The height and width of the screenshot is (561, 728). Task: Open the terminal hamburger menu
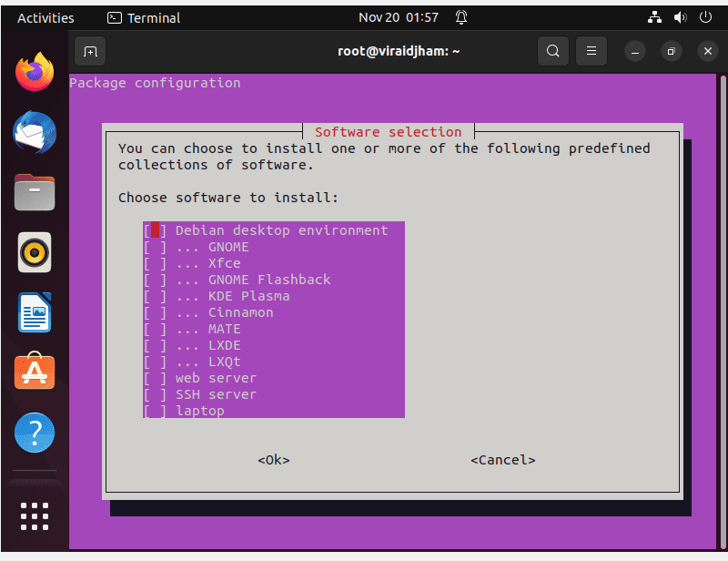591,51
